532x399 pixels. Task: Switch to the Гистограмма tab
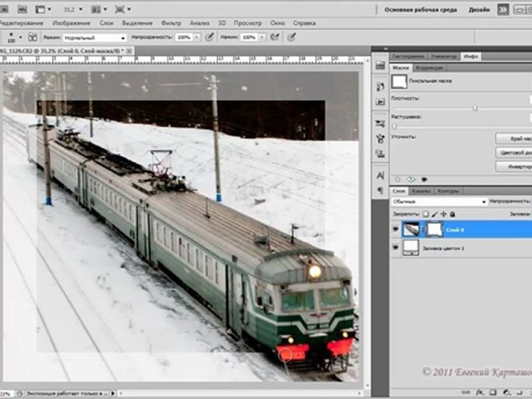pos(408,57)
